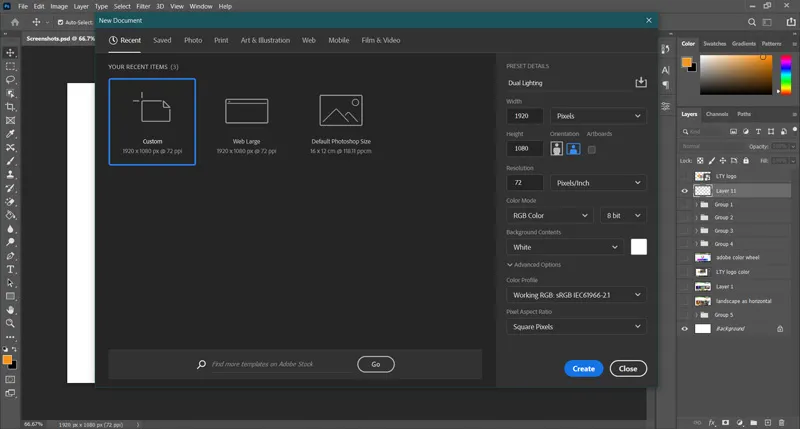Image resolution: width=800 pixels, height=429 pixels.
Task: Click the background color white swatch
Action: (x=638, y=247)
